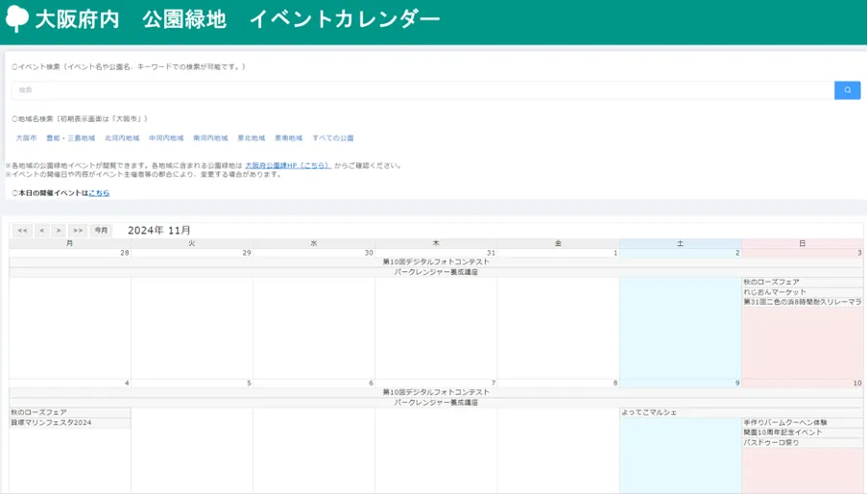Show events for 南河内地域
This screenshot has height=494, width=868.
tap(210, 138)
